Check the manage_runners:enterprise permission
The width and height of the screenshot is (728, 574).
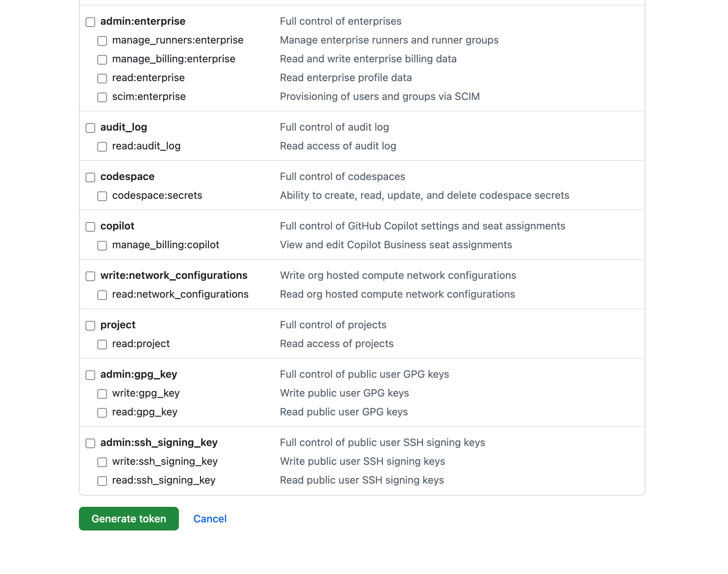coord(102,41)
